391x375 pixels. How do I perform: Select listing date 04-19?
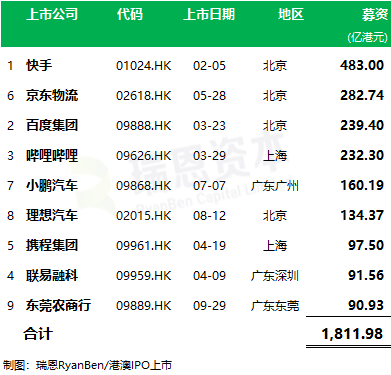pos(209,246)
